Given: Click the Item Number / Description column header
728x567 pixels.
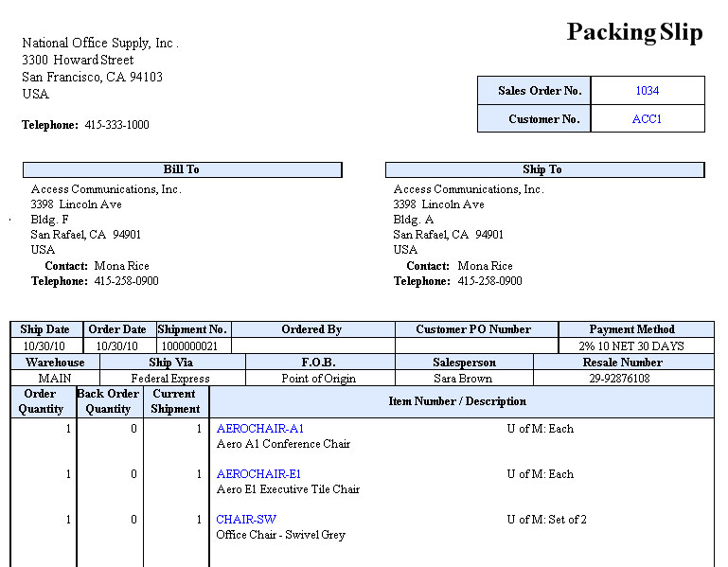Looking at the screenshot, I should coord(457,401).
